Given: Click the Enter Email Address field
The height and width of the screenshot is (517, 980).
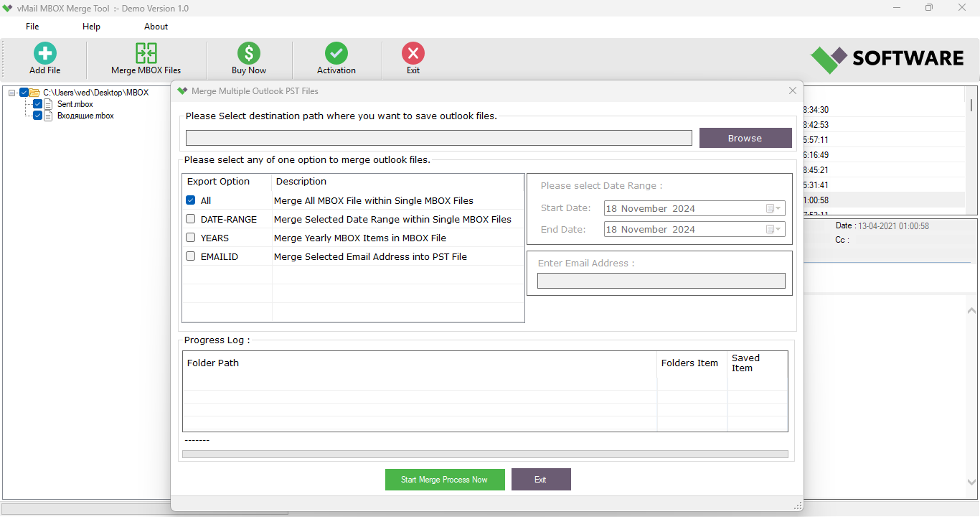Looking at the screenshot, I should [661, 281].
